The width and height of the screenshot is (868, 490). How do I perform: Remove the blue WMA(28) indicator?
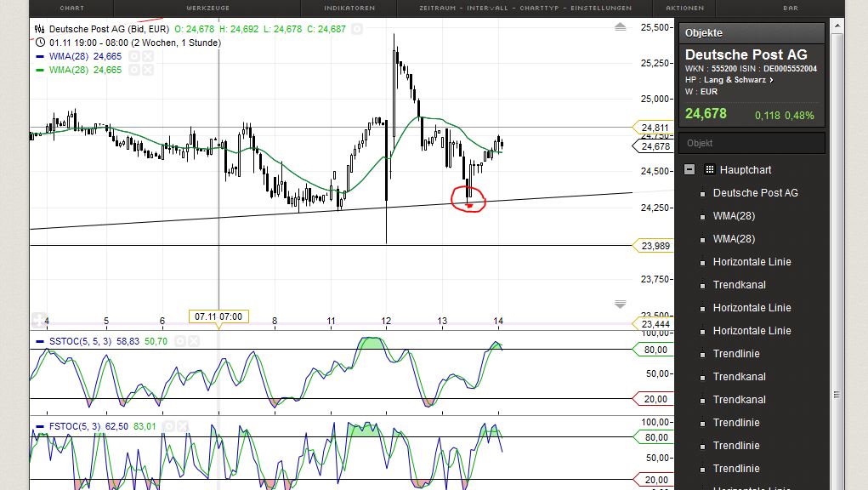pos(148,56)
